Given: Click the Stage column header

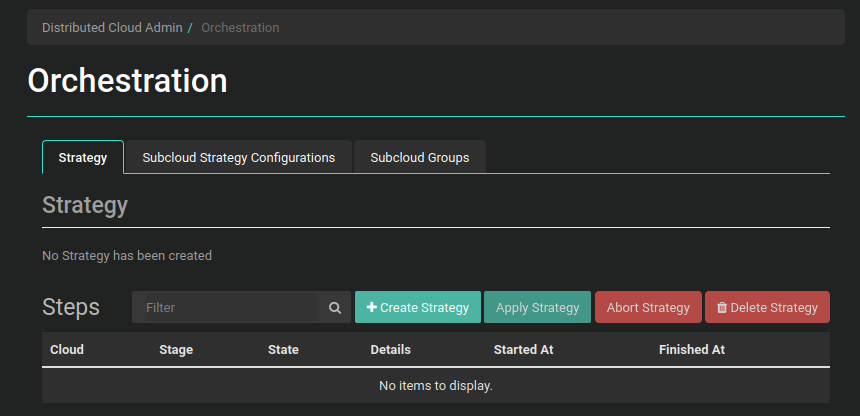Looking at the screenshot, I should pos(176,350).
